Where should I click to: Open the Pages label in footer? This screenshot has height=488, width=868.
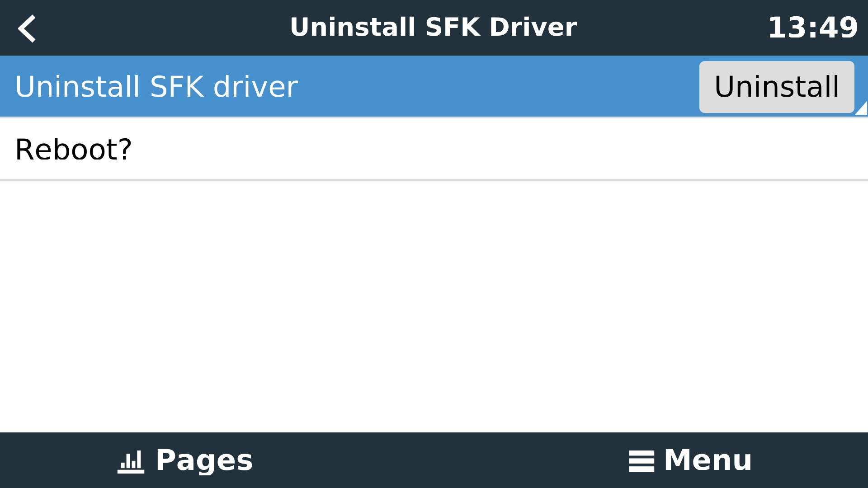pos(204,460)
